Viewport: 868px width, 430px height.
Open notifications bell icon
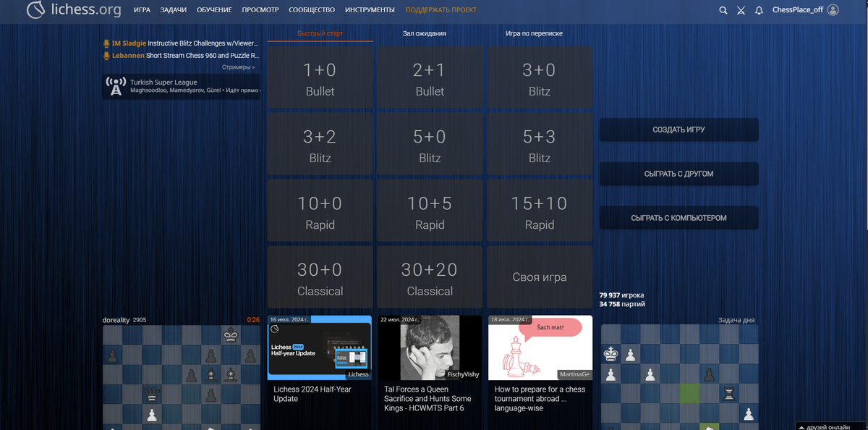click(x=759, y=10)
